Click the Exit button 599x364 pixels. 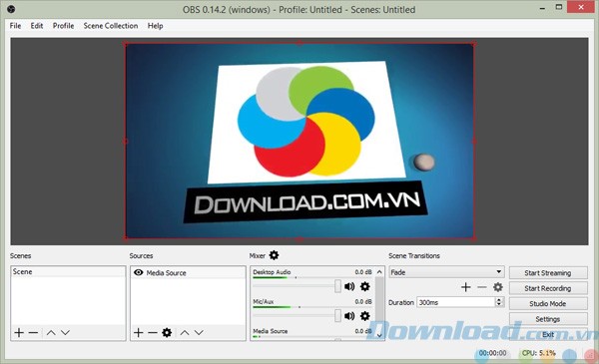point(548,335)
